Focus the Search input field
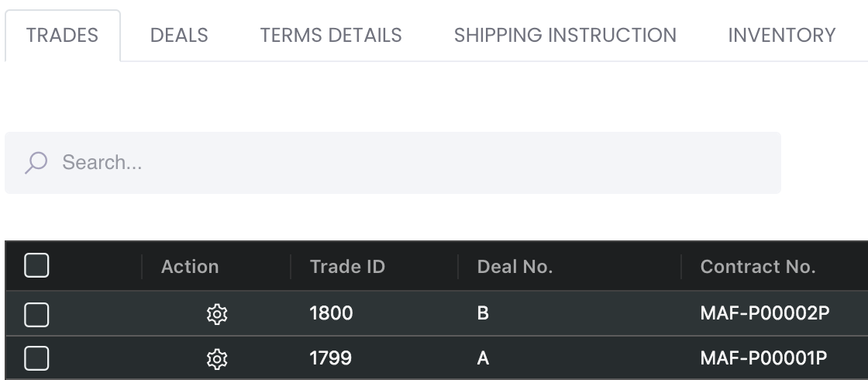868x380 pixels. [393, 163]
